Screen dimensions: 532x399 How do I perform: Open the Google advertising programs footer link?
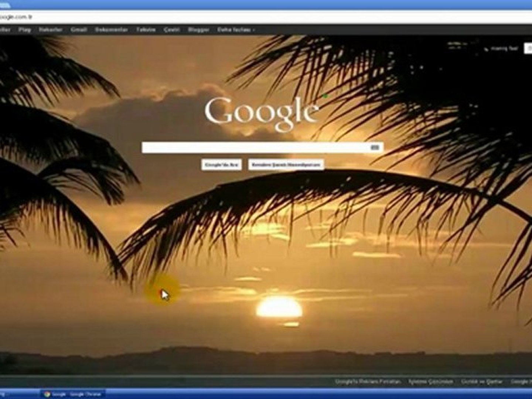pos(368,381)
